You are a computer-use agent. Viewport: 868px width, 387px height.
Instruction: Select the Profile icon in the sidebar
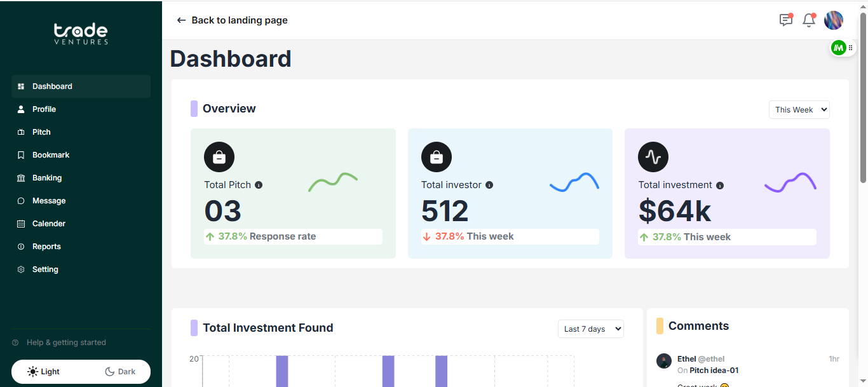pyautogui.click(x=21, y=109)
